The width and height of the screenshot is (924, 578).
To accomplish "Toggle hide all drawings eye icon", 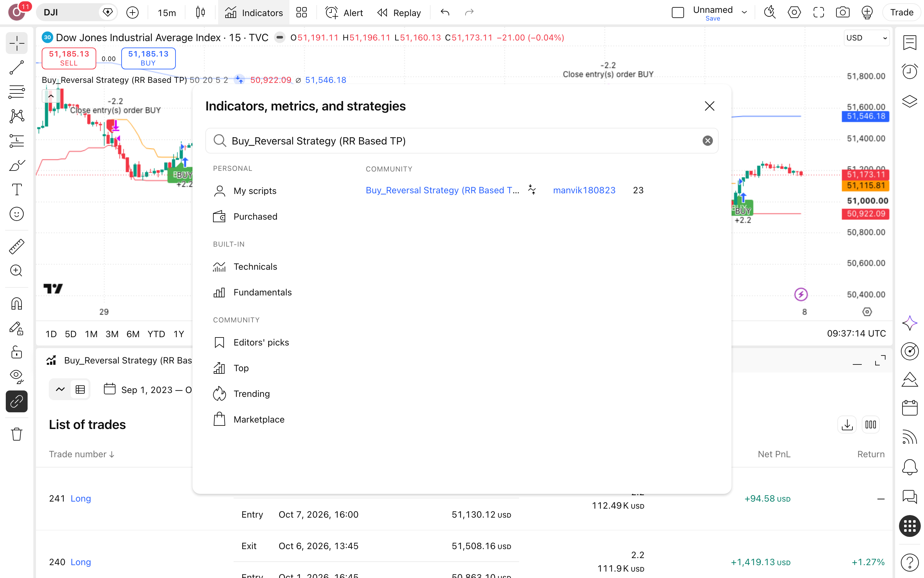I will point(16,377).
